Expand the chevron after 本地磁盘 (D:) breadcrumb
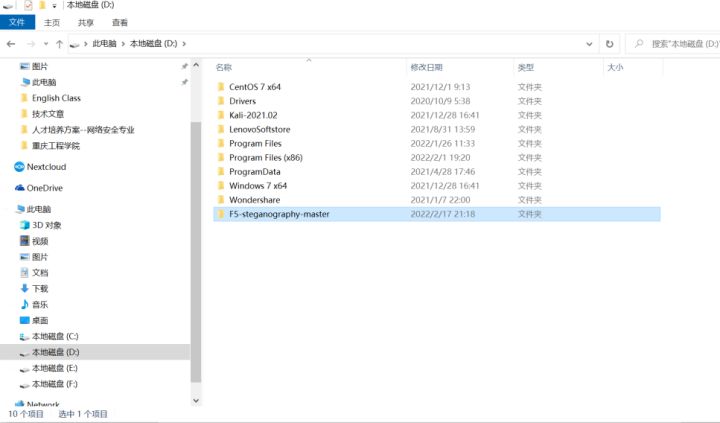 (184, 44)
